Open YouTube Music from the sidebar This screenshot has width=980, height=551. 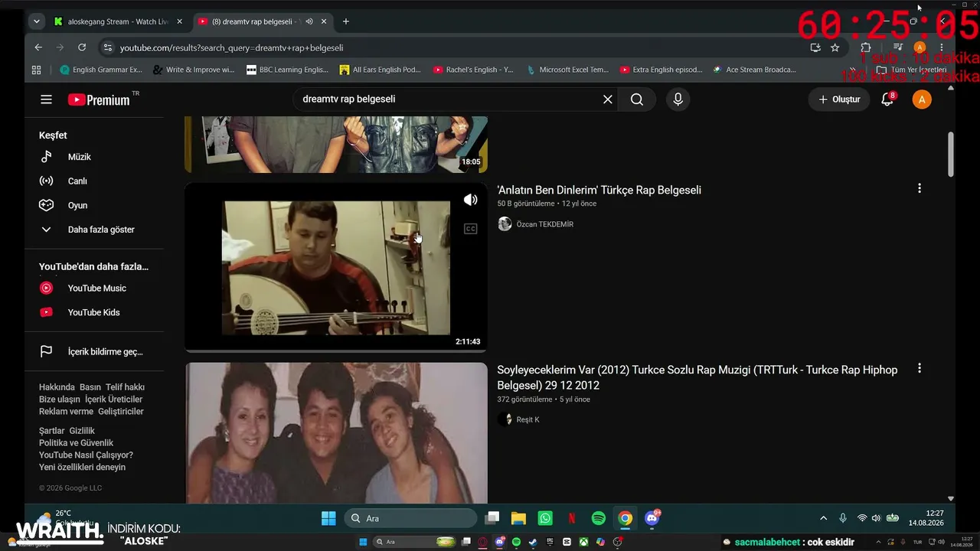(x=96, y=288)
